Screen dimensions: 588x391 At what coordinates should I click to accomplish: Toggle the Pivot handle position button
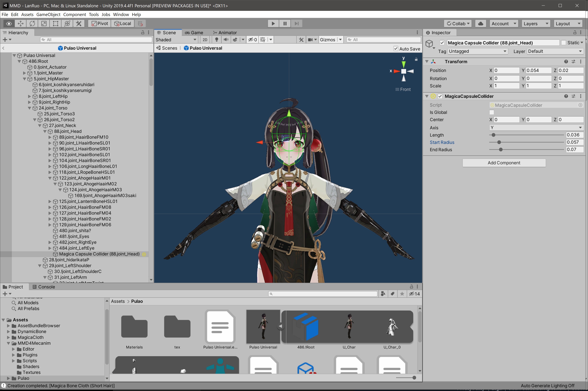(x=100, y=23)
